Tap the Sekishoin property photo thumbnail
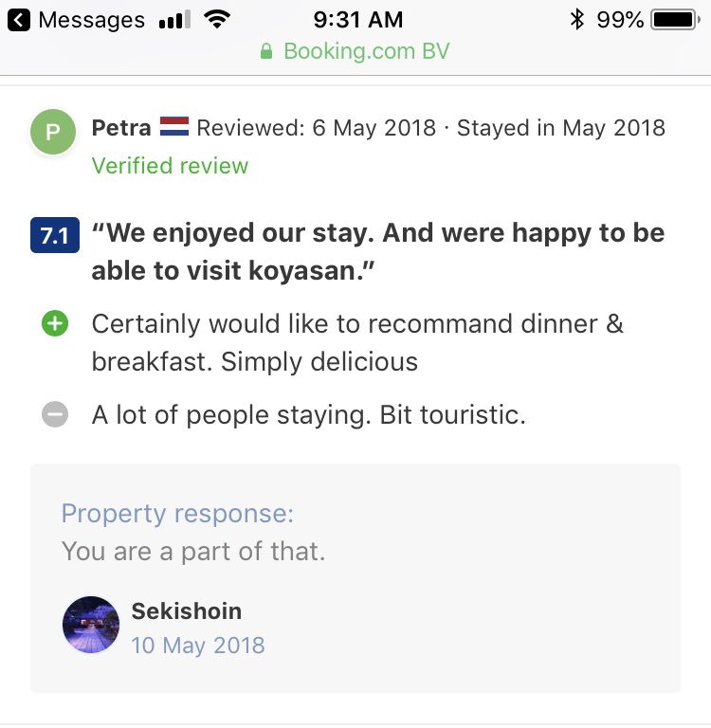 coord(91,625)
